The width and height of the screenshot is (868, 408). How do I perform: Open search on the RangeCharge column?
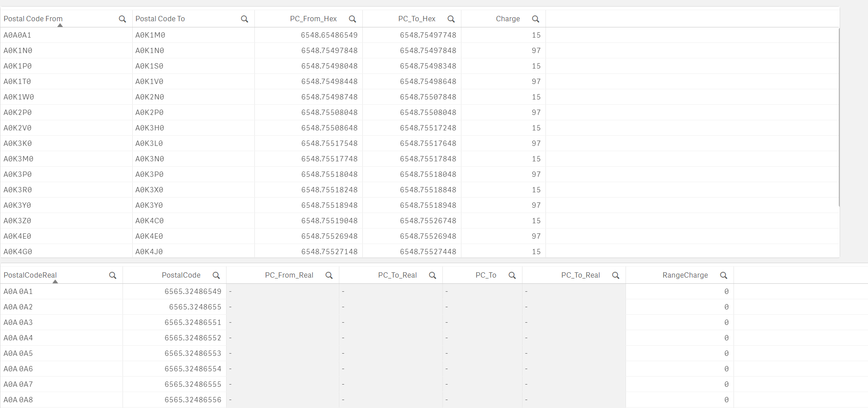coord(724,275)
